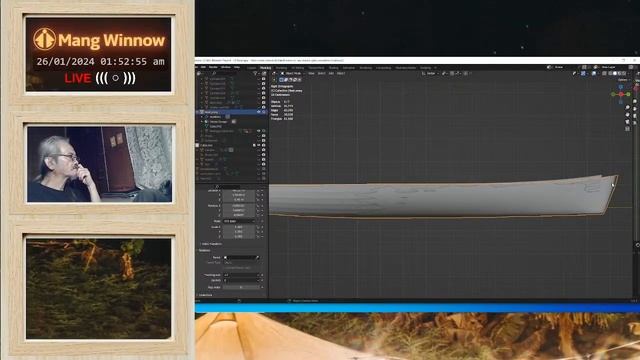Expand Vertex Groups under highlighted object
This screenshot has width=640, height=360.
click(202, 122)
